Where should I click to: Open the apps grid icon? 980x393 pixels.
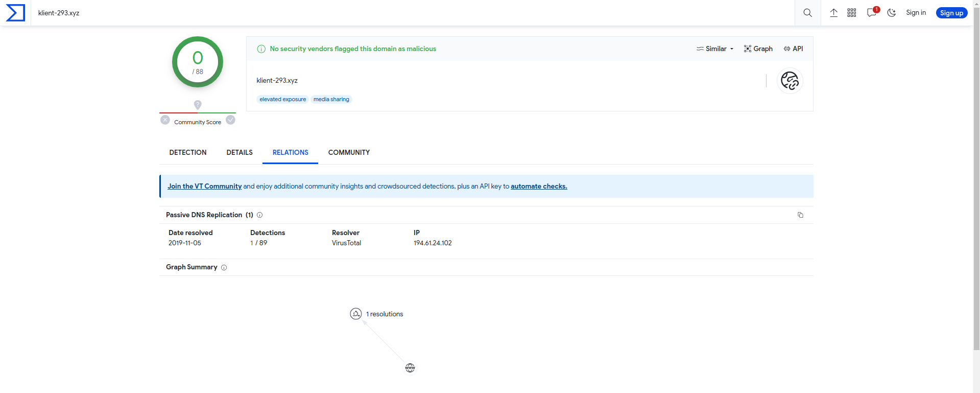[x=851, y=13]
